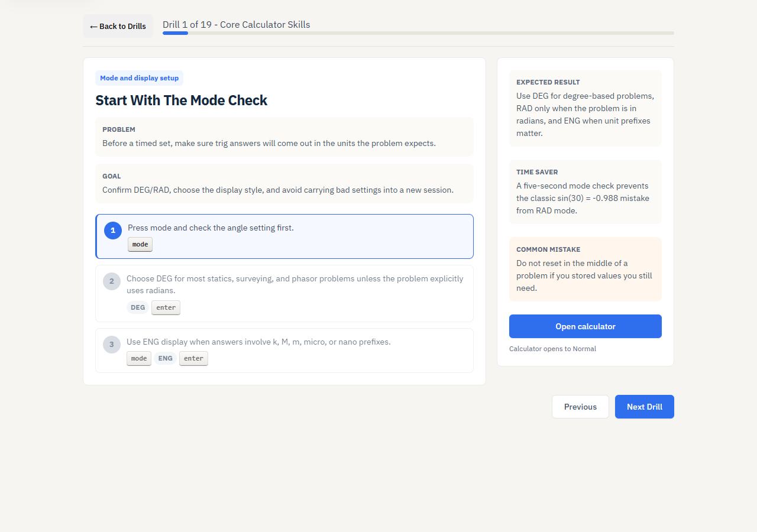Image resolution: width=757 pixels, height=532 pixels.
Task: Click the mode key in step 3
Action: tap(139, 358)
